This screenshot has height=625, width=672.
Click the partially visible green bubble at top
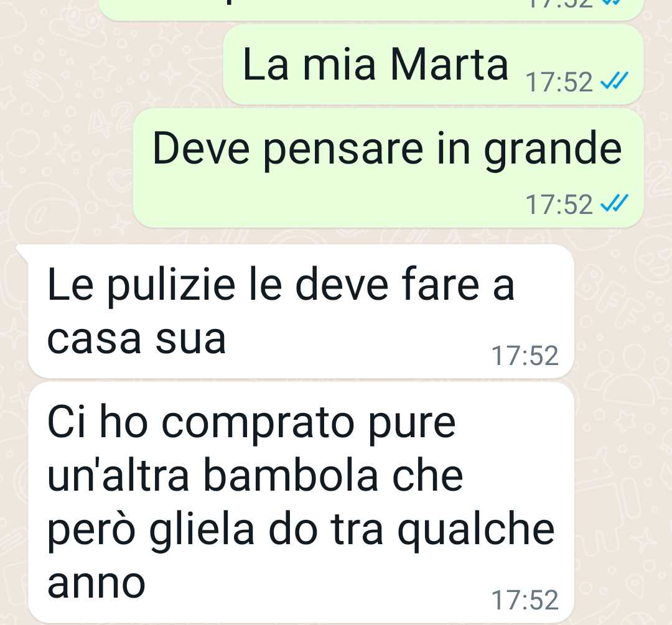pos(371,9)
